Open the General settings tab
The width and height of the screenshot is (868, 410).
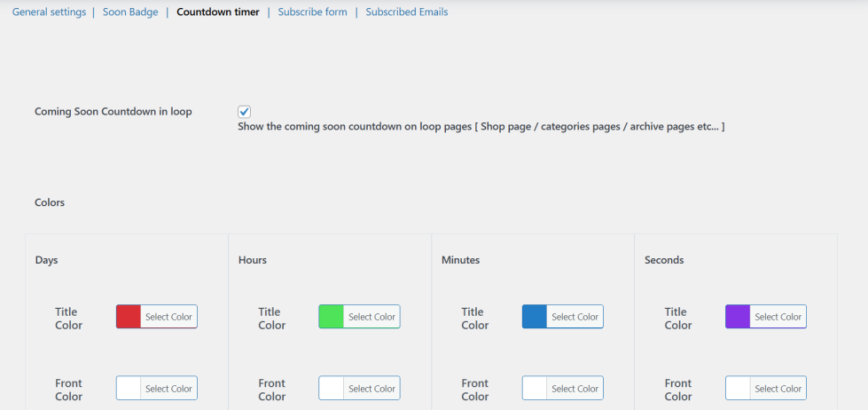(50, 12)
